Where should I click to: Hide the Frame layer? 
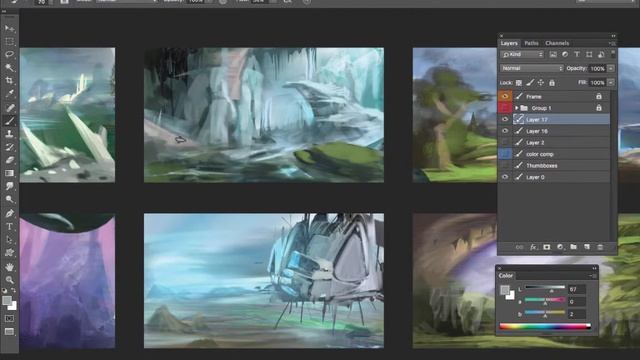pos(505,96)
